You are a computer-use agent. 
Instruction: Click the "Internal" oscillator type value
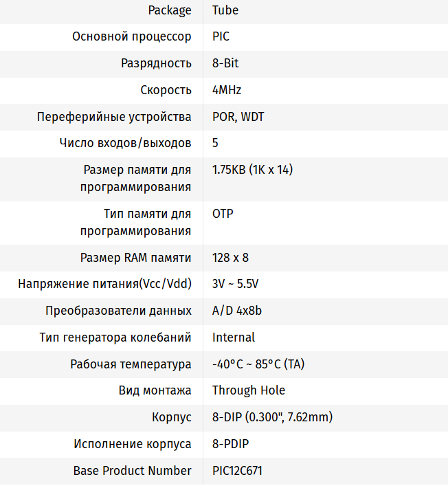pos(234,337)
